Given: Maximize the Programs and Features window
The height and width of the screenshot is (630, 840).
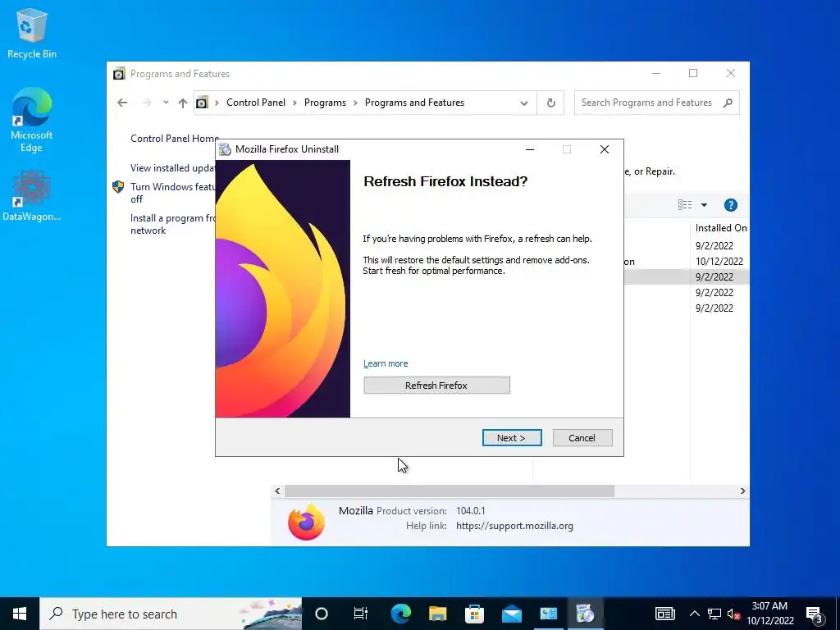Looking at the screenshot, I should pyautogui.click(x=692, y=73).
